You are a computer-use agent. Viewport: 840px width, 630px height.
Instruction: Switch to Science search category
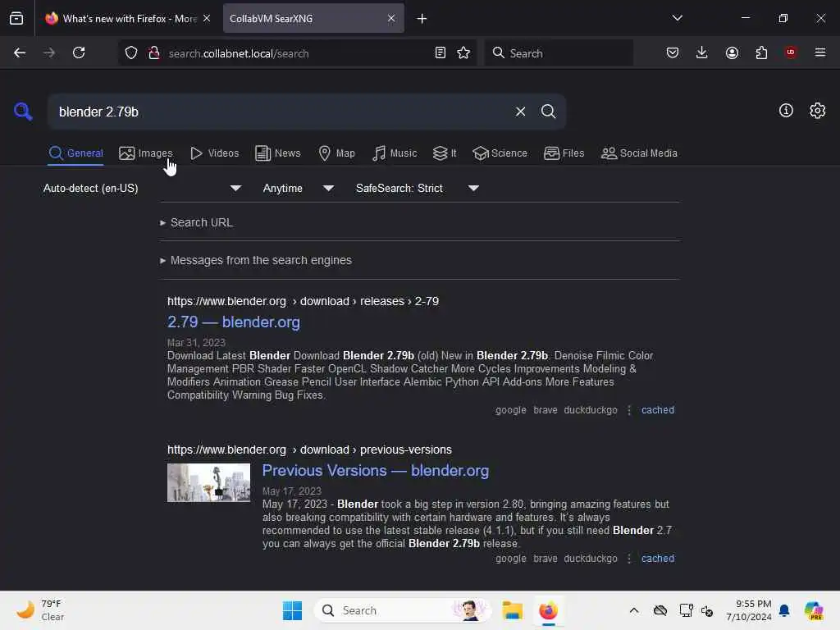[500, 153]
